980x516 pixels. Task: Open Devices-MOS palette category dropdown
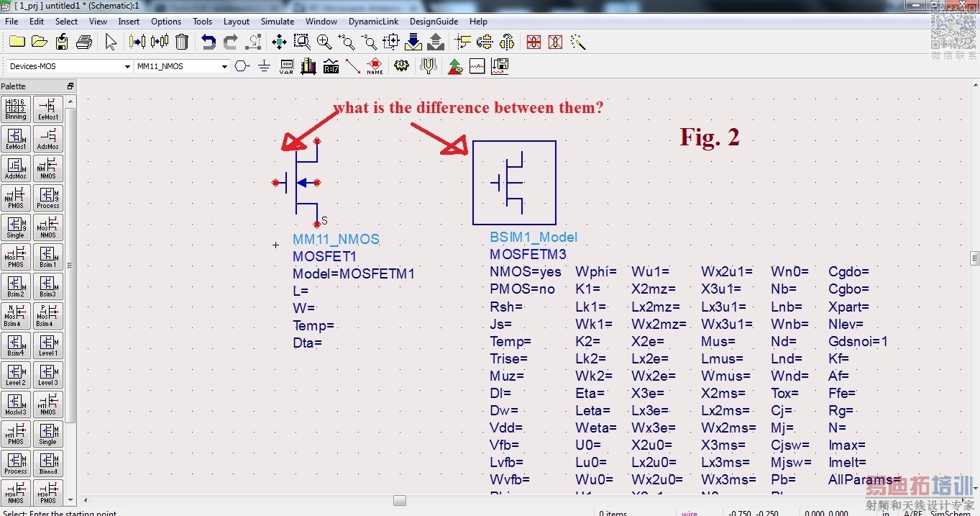tap(127, 66)
